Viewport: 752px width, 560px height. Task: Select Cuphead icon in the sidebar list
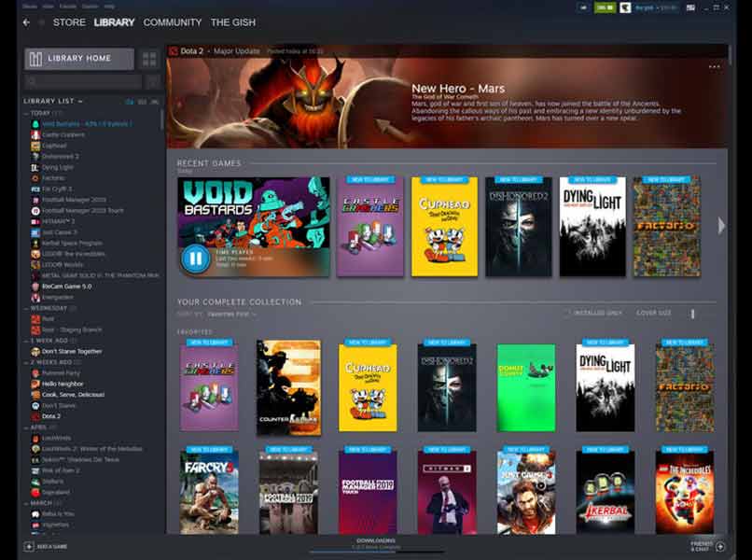35,146
